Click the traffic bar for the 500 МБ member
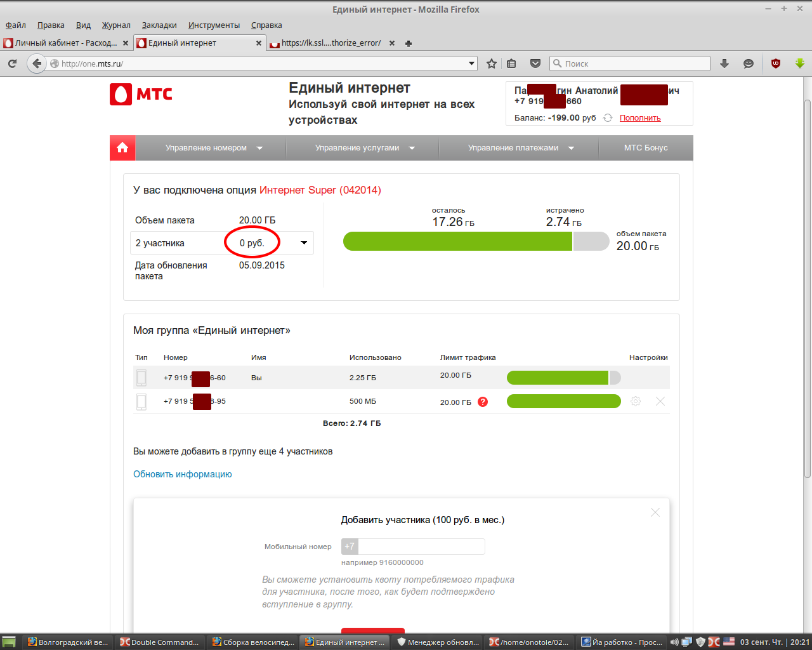812x650 pixels. 563,401
